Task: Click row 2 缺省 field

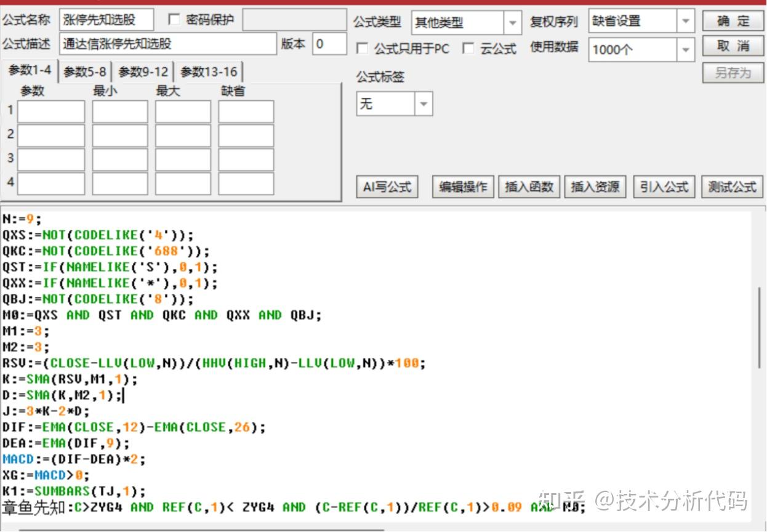Action: 246,135
